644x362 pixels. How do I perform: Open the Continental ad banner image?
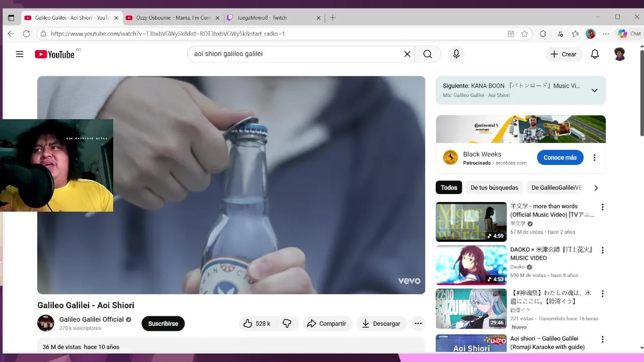[x=521, y=129]
